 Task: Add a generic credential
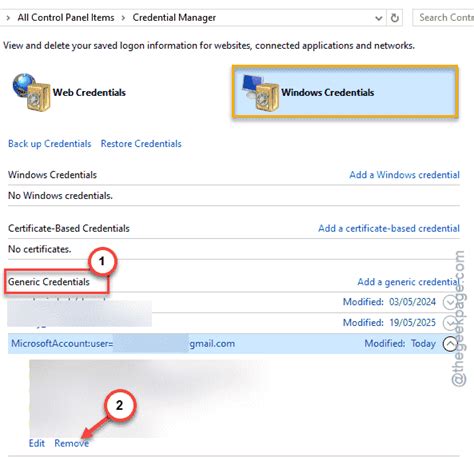tap(408, 282)
